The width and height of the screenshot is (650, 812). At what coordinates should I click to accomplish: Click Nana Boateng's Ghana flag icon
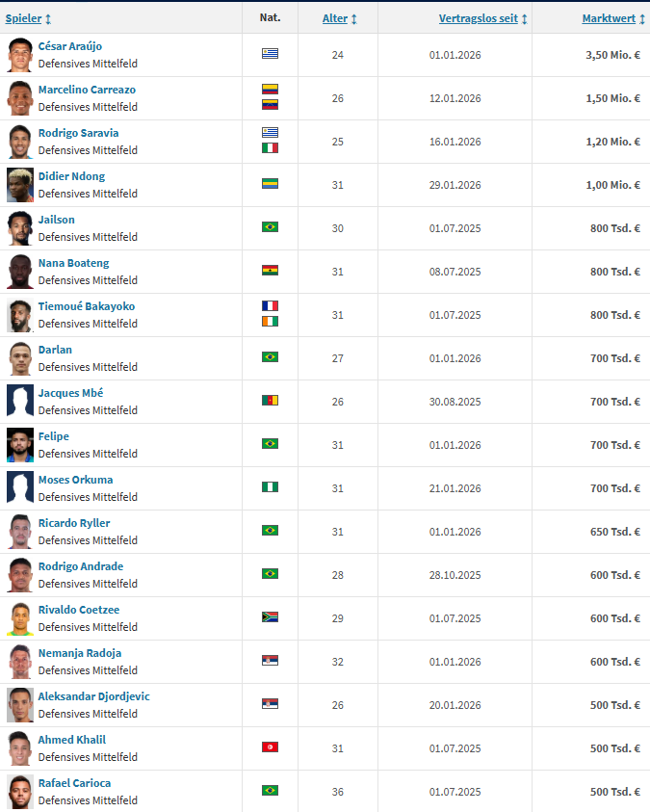tap(270, 271)
